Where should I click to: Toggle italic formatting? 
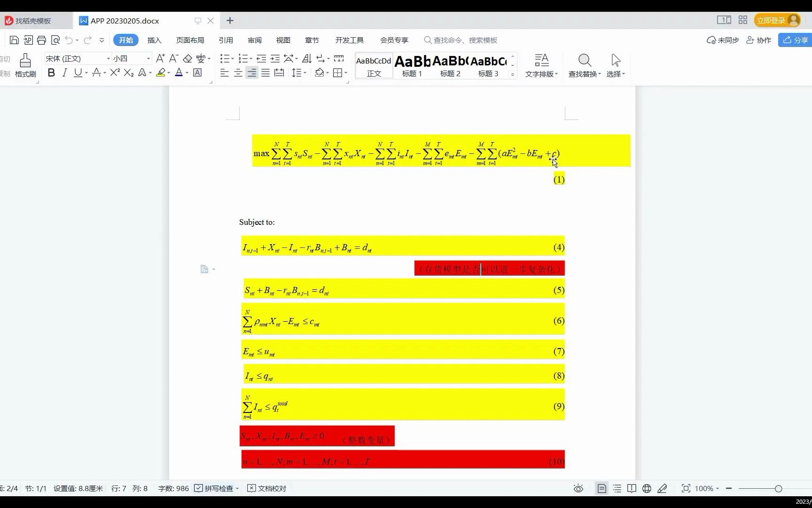[x=64, y=72]
